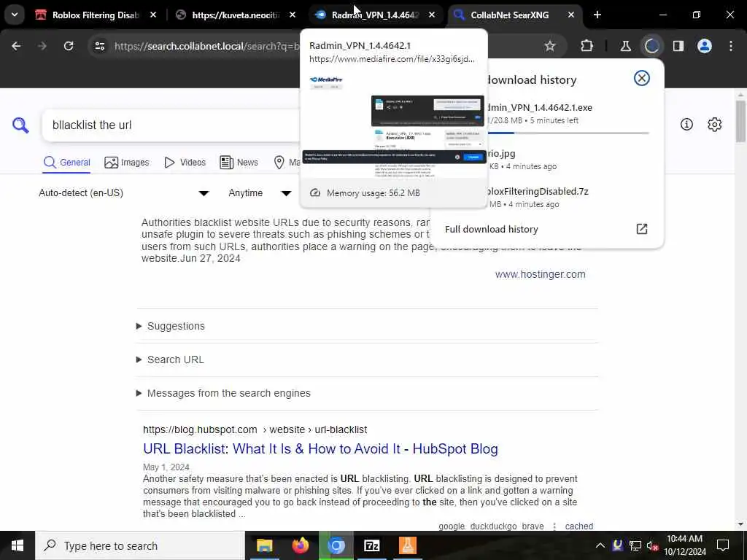This screenshot has height=560, width=747.
Task: Select the Videos search category
Action: coord(185,163)
